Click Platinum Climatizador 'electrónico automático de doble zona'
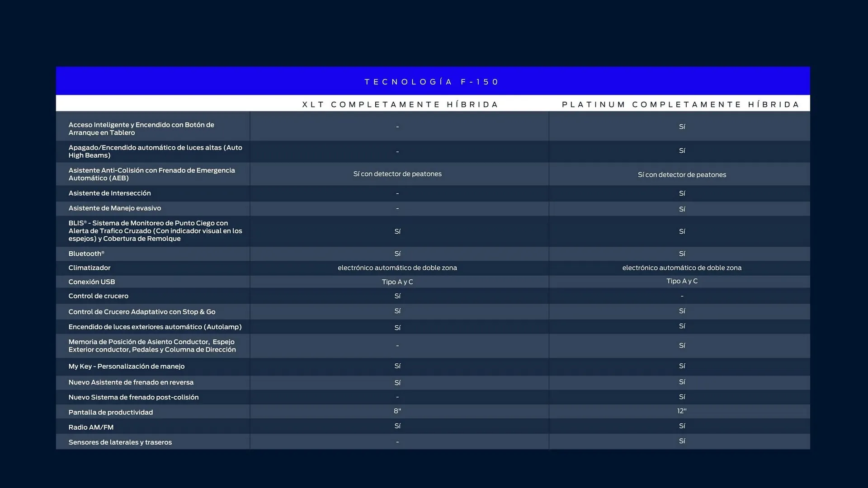The image size is (868, 488). point(682,267)
